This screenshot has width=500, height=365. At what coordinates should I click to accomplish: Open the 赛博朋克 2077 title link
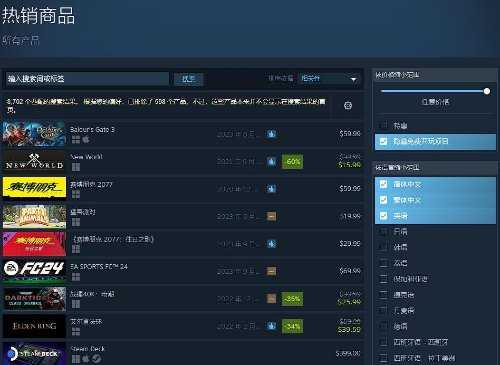[91, 184]
